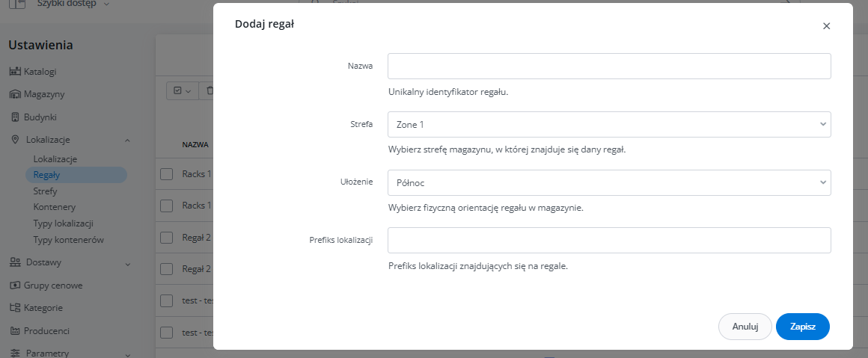Click the Budynki building icon
The image size is (868, 358).
click(15, 117)
